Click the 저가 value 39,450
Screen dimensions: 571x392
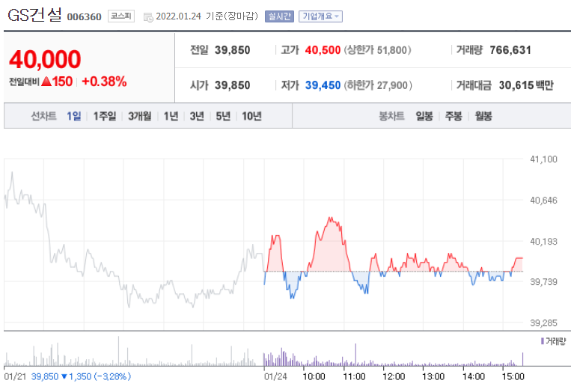pyautogui.click(x=323, y=85)
